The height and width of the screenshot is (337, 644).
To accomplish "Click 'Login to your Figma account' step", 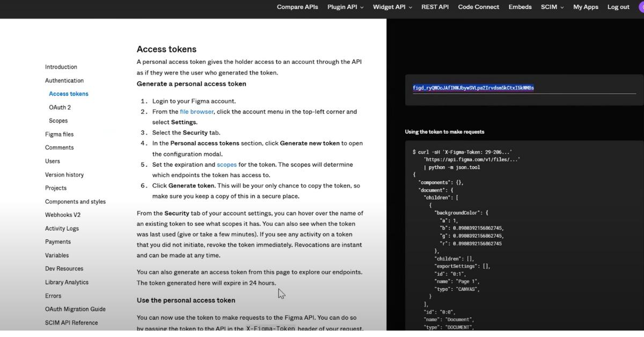I will 194,101.
